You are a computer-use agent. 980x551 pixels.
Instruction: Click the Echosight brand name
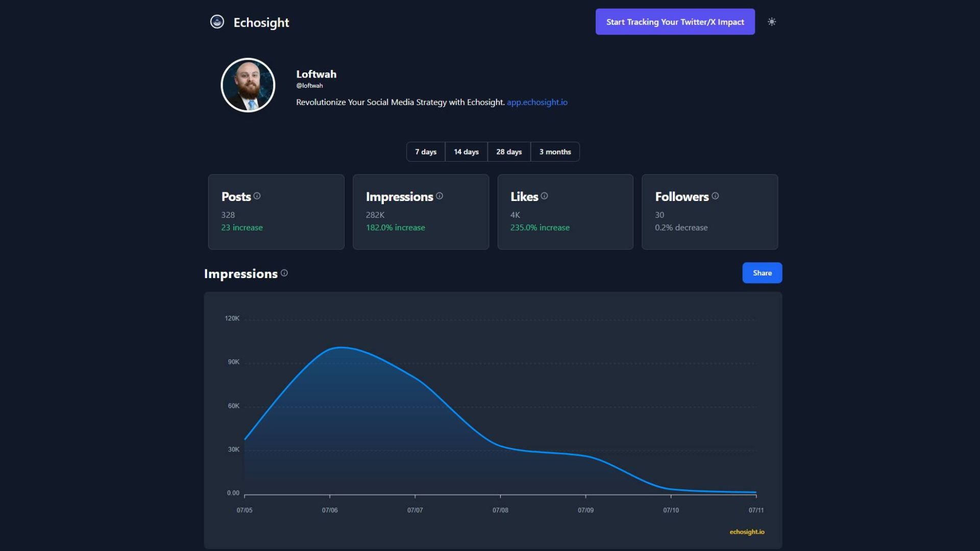pyautogui.click(x=261, y=22)
